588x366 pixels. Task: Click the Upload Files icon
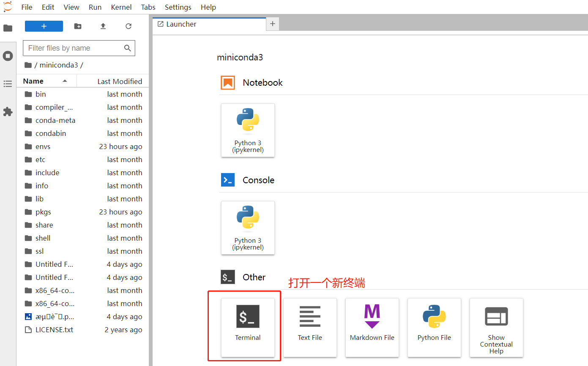click(103, 26)
